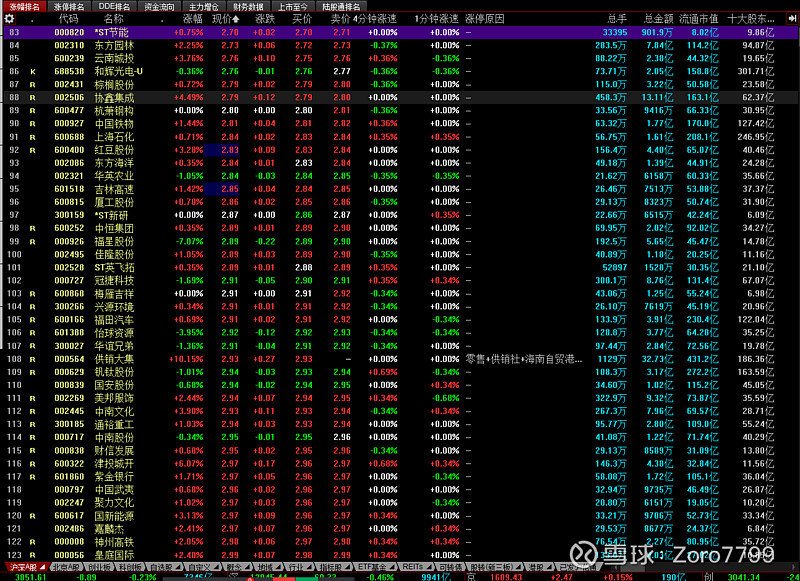This screenshot has height=581, width=800.
Task: Switch to the 涨停排名 tab
Action: pos(69,7)
